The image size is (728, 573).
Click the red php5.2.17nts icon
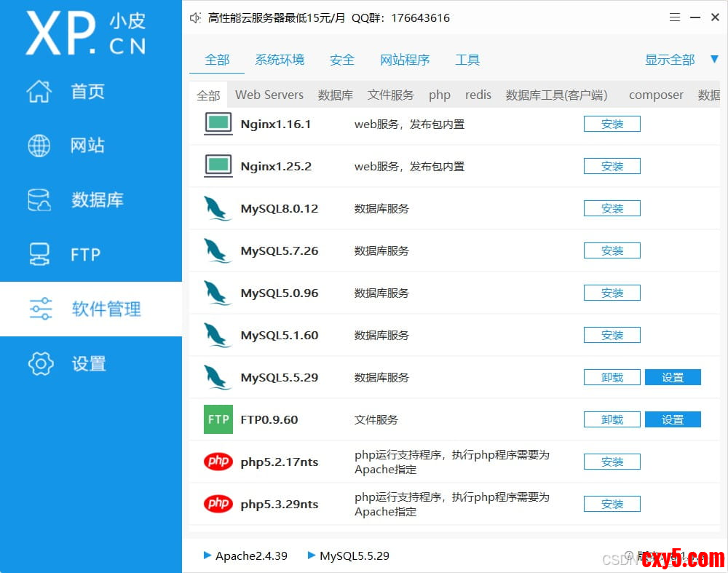pyautogui.click(x=218, y=462)
